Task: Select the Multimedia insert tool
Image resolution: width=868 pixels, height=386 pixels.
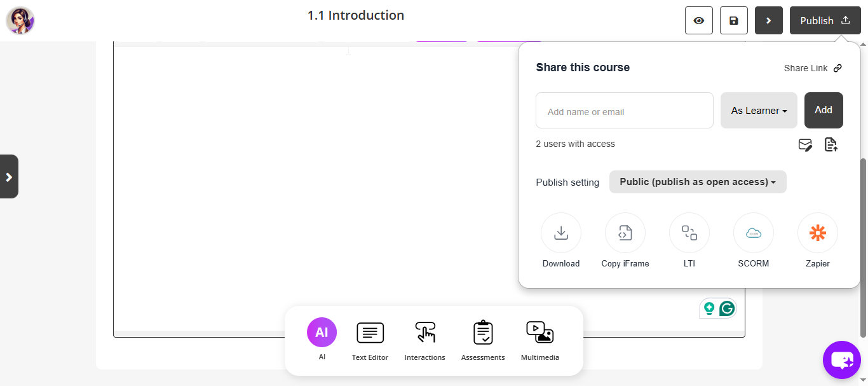Action: [539, 333]
